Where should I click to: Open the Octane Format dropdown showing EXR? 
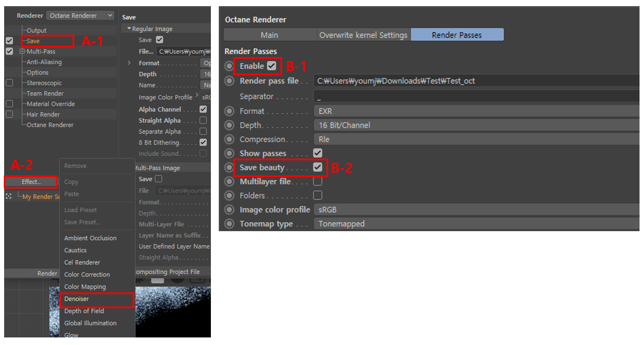[x=476, y=111]
